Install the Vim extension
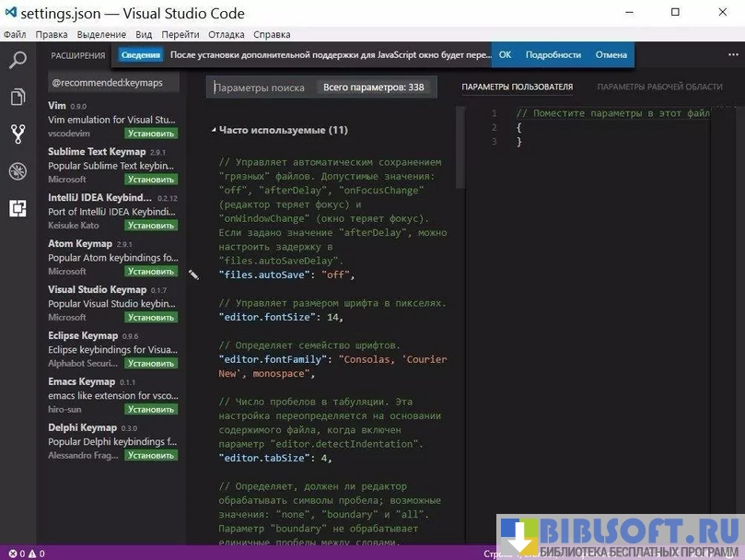The width and height of the screenshot is (745, 560). pos(151,134)
